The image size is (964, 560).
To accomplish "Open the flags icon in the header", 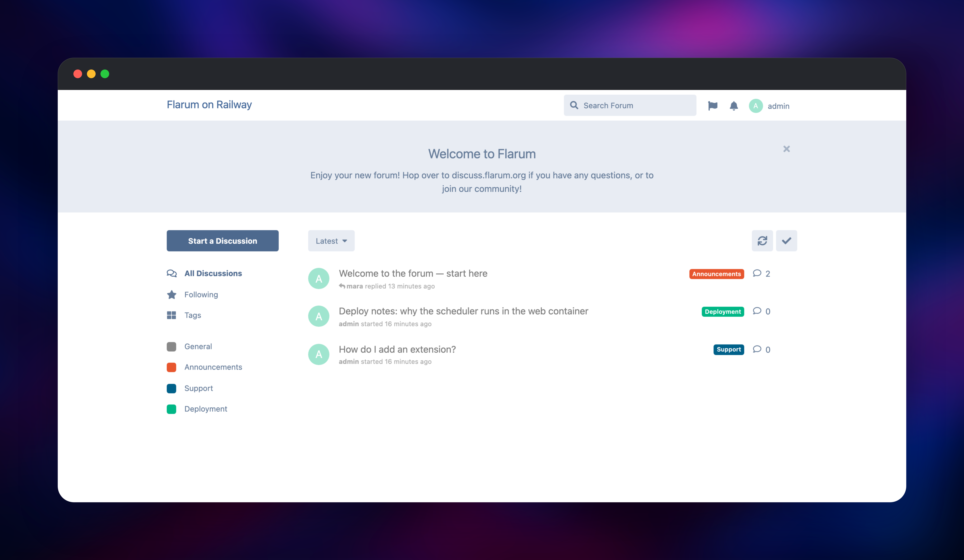I will (x=713, y=106).
